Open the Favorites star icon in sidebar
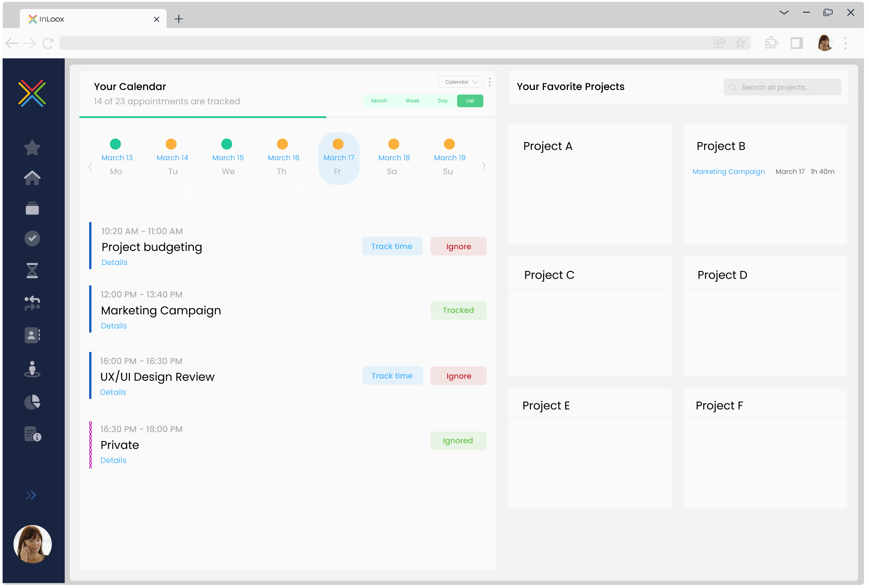The image size is (869, 588). 32,147
